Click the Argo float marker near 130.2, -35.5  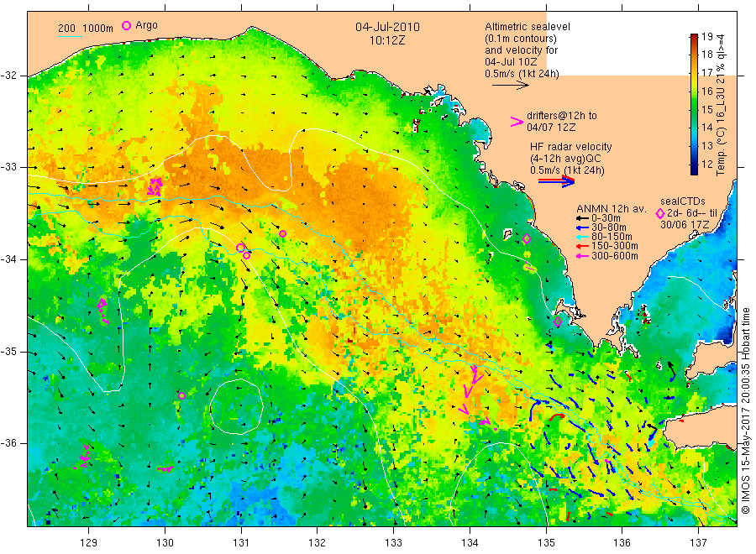pyautogui.click(x=181, y=396)
